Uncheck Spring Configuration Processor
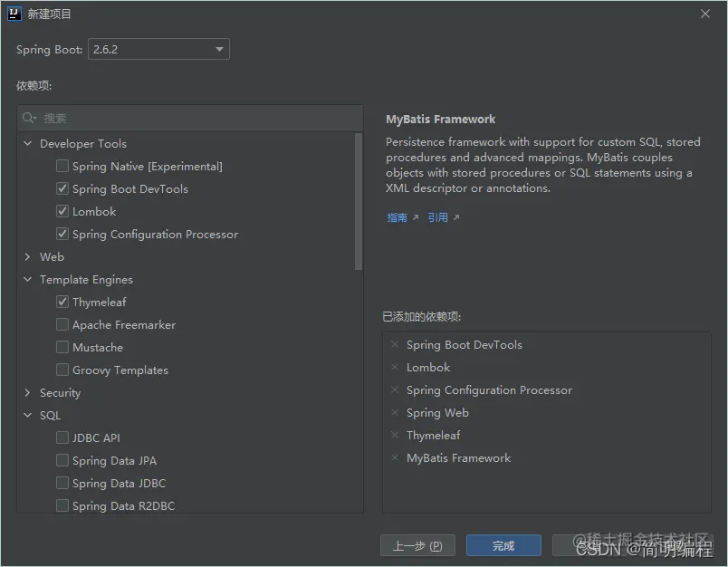728x567 pixels. pyautogui.click(x=62, y=234)
